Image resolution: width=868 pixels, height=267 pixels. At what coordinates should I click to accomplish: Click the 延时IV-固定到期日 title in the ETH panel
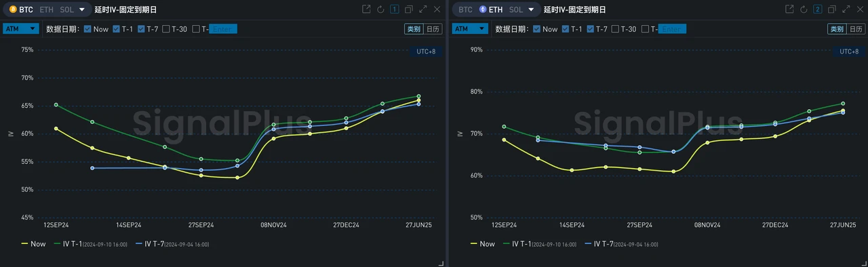pyautogui.click(x=575, y=9)
